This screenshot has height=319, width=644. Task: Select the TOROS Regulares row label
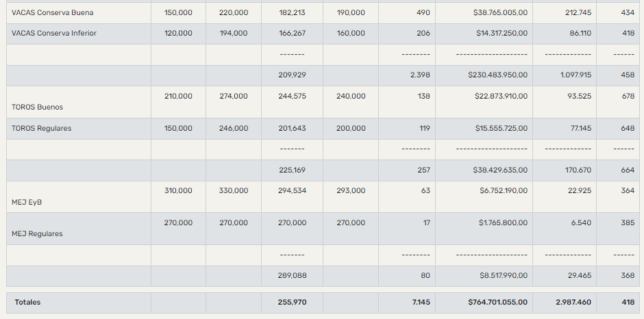pos(41,129)
